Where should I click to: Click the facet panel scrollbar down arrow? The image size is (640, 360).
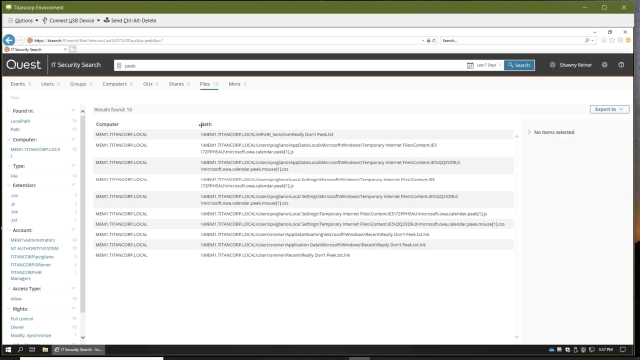click(x=83, y=338)
